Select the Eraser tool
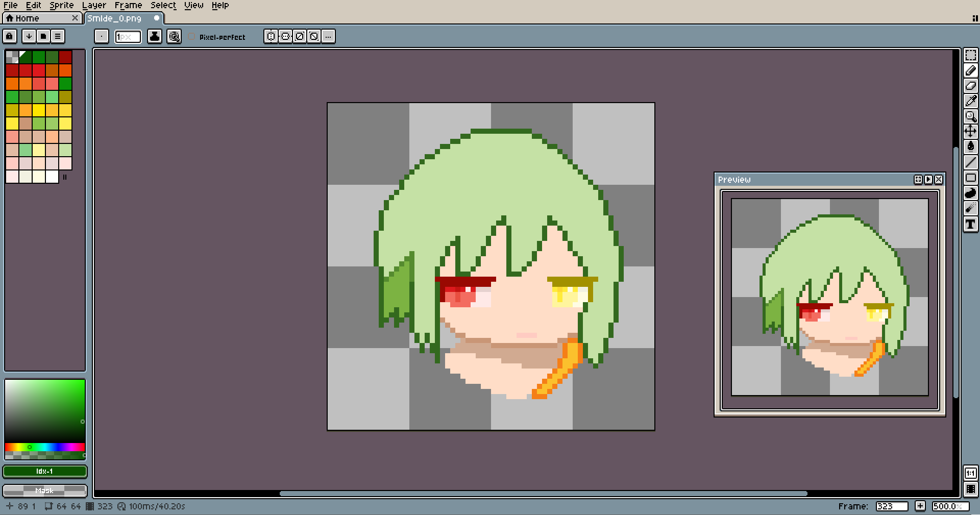The width and height of the screenshot is (980, 515). tap(970, 86)
